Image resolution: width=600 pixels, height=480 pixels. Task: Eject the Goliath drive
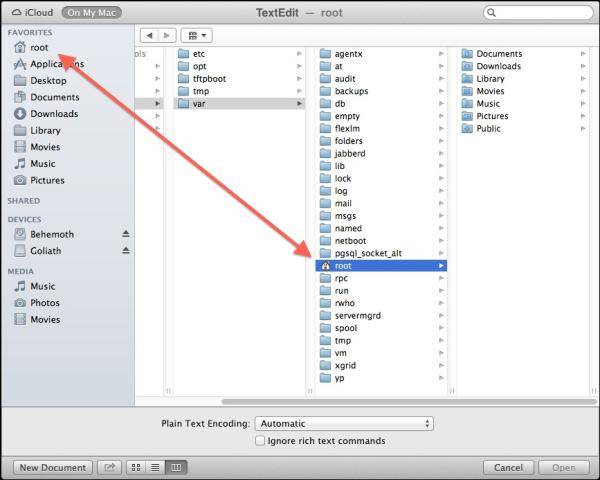pos(126,250)
